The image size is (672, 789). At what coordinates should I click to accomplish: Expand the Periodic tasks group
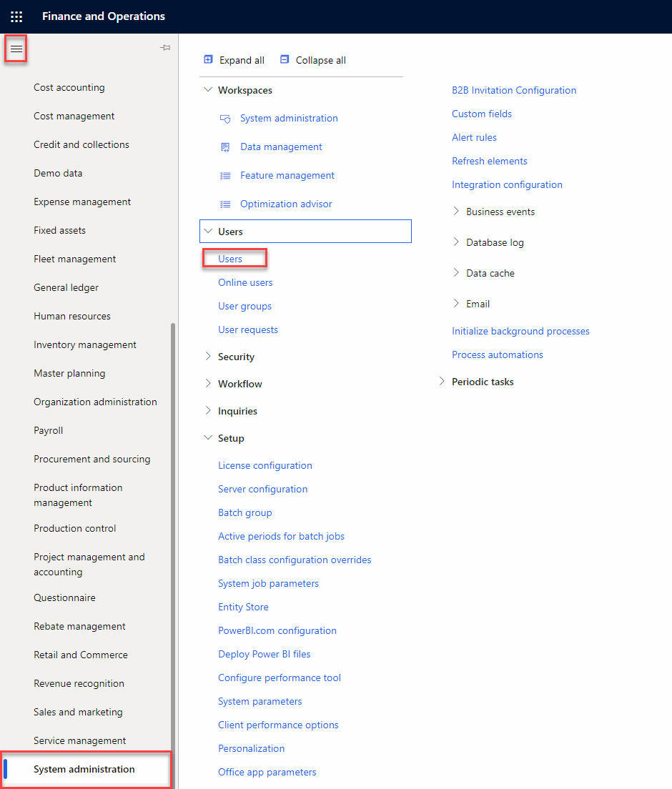(x=442, y=382)
